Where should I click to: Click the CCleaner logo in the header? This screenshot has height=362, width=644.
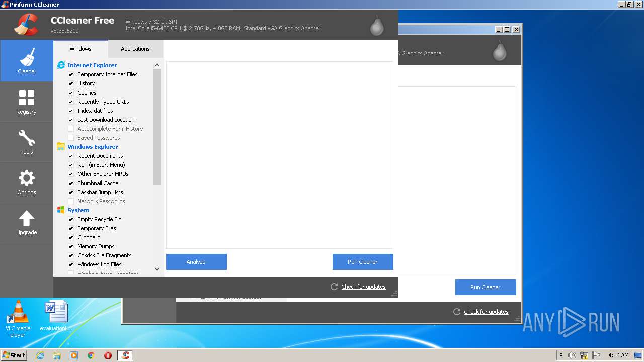[x=26, y=24]
